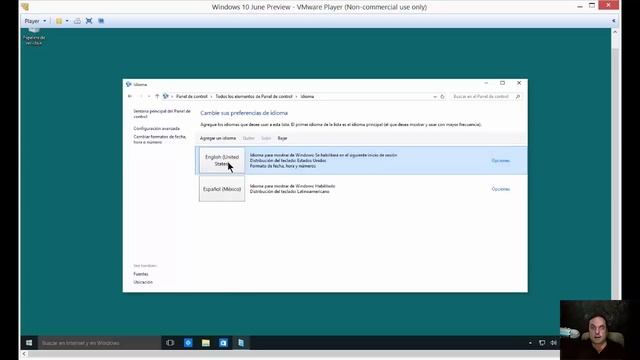Click the VMware suspend/power icon
640x360 pixels.
pos(59,21)
